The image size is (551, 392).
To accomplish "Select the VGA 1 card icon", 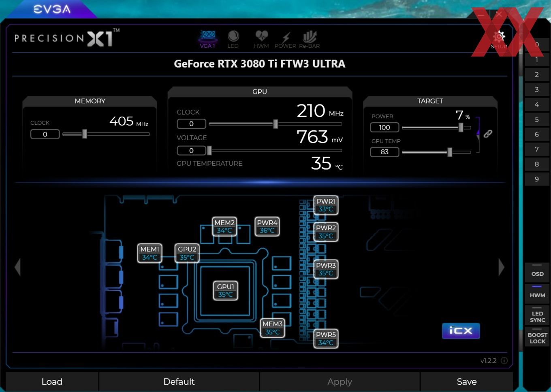I will tap(207, 39).
